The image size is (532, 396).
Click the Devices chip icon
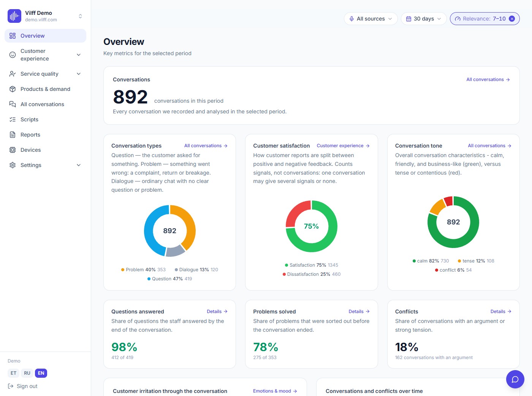click(x=13, y=150)
